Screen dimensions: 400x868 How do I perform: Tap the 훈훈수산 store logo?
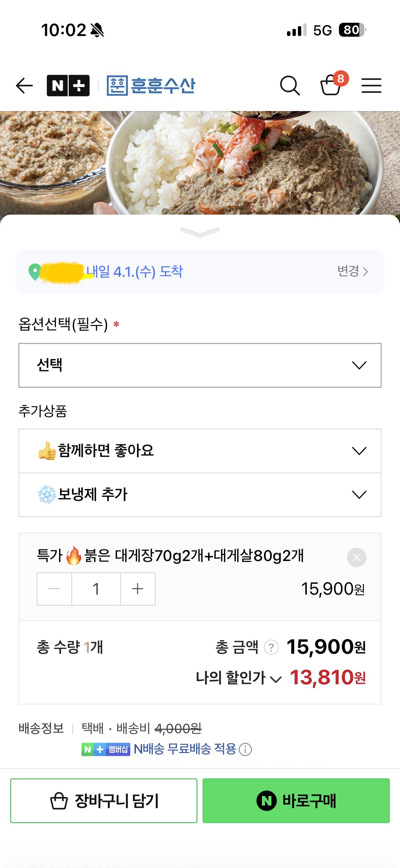coord(151,85)
